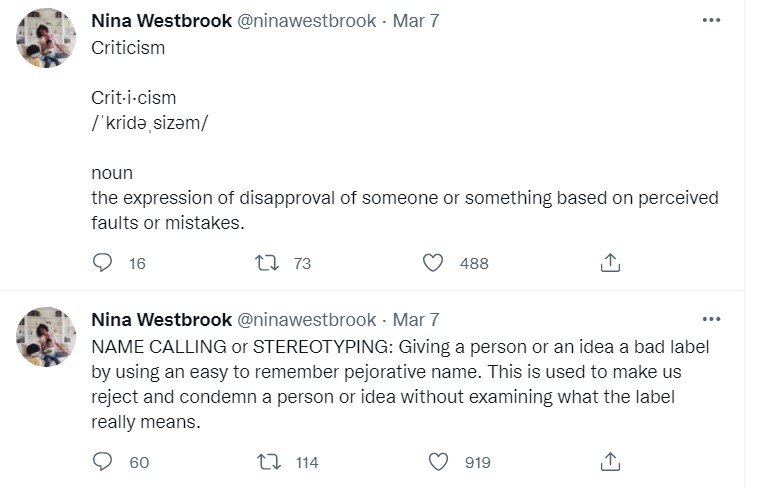This screenshot has height=488, width=761.
Task: Share the NAME CALLING tweet
Action: coord(611,462)
